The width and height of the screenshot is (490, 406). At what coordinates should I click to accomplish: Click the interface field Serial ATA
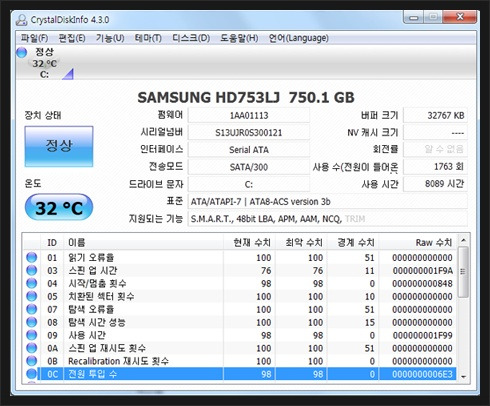(249, 150)
